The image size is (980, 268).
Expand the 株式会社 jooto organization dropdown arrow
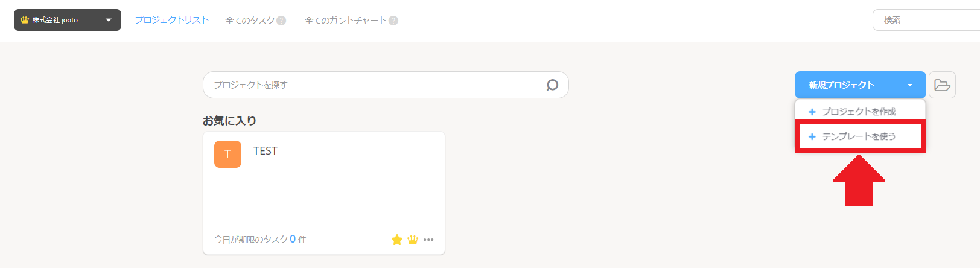coord(109,20)
